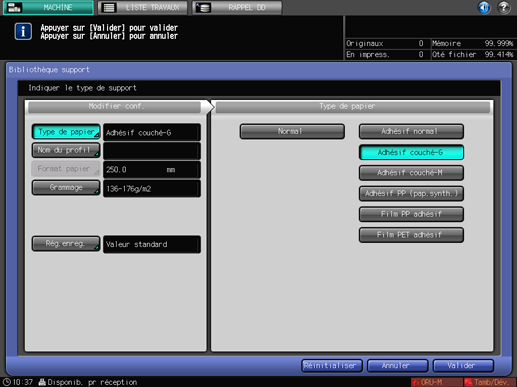The width and height of the screenshot is (517, 387).
Task: Click the Originaux counter
Action: click(x=385, y=44)
